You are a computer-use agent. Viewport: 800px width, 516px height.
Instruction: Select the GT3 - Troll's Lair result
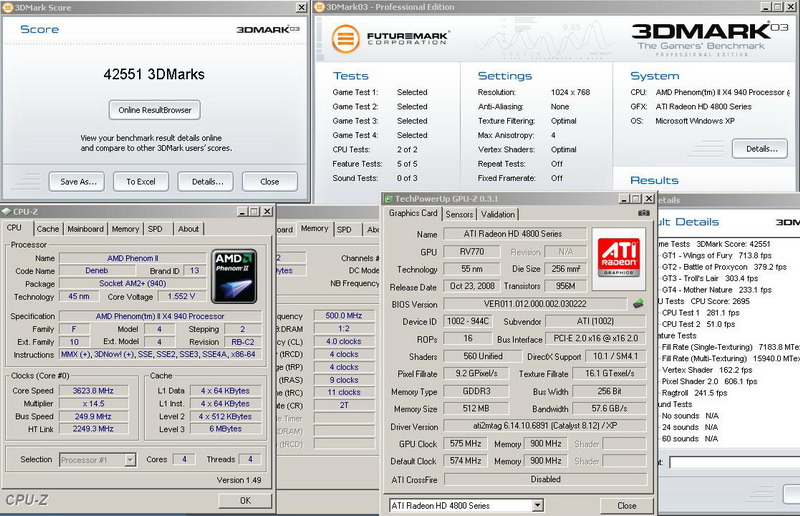point(710,279)
